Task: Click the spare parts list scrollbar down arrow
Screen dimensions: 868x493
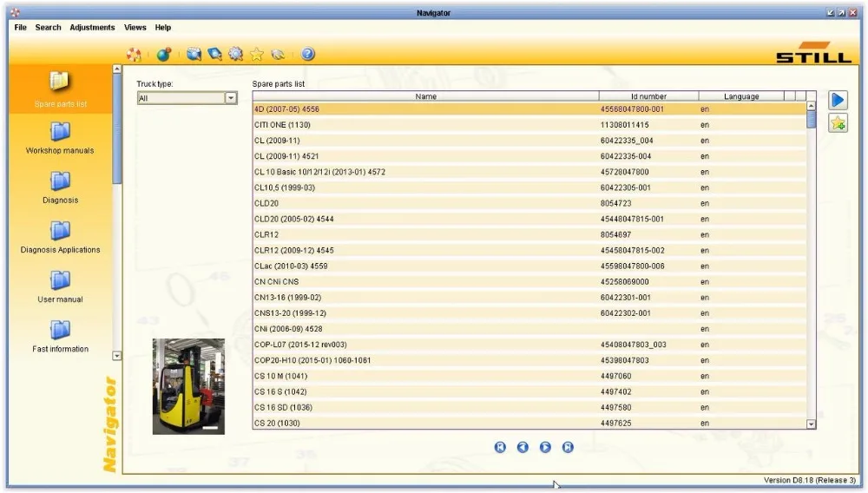Action: [x=811, y=424]
